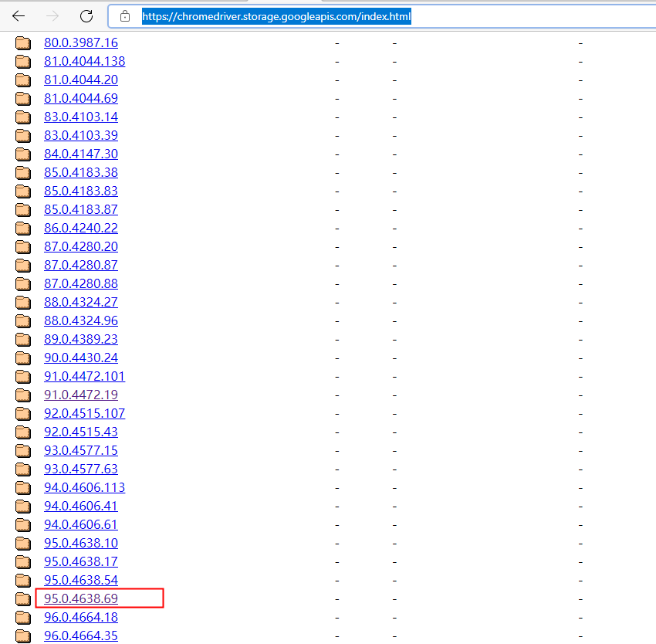This screenshot has height=644, width=656.
Task: Open folder link 88.0.4324.27
Action: [81, 302]
